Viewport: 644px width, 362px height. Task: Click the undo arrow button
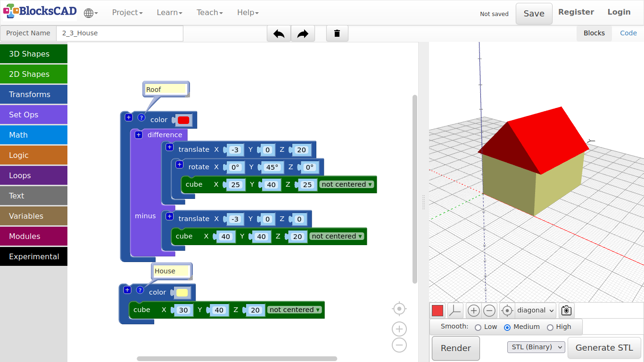(x=279, y=33)
